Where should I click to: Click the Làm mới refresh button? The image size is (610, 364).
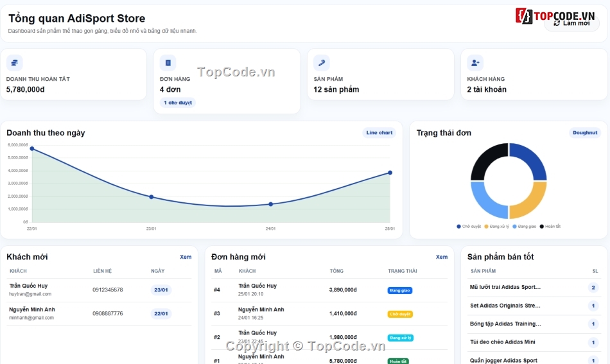[571, 23]
